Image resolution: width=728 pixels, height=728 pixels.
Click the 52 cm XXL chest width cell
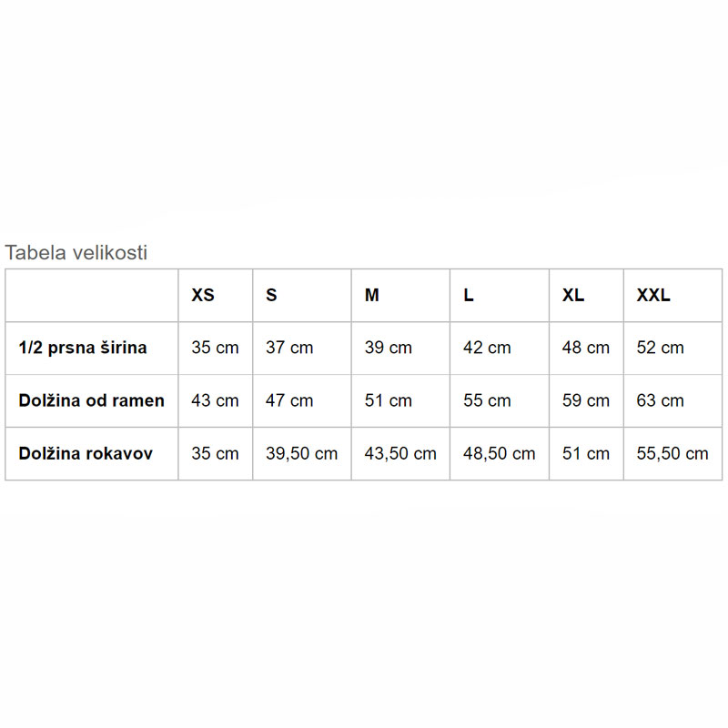(x=660, y=348)
